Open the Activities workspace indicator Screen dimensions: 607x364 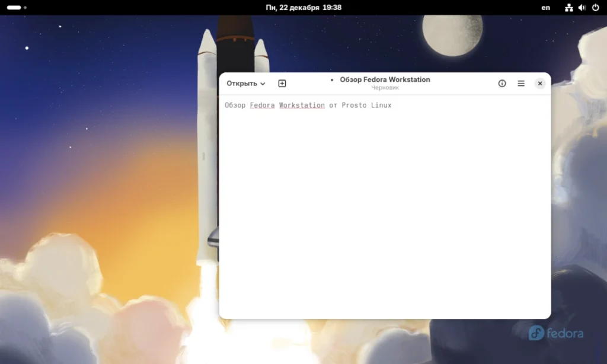coord(17,7)
